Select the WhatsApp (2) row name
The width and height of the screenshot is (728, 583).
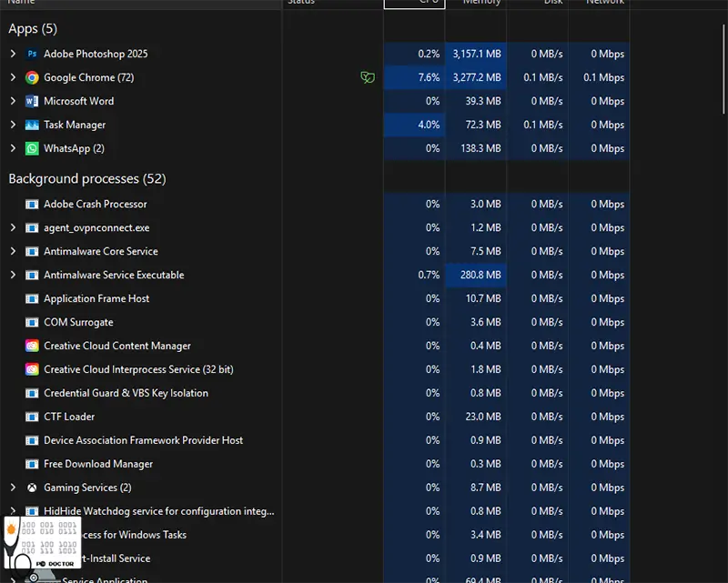[74, 148]
